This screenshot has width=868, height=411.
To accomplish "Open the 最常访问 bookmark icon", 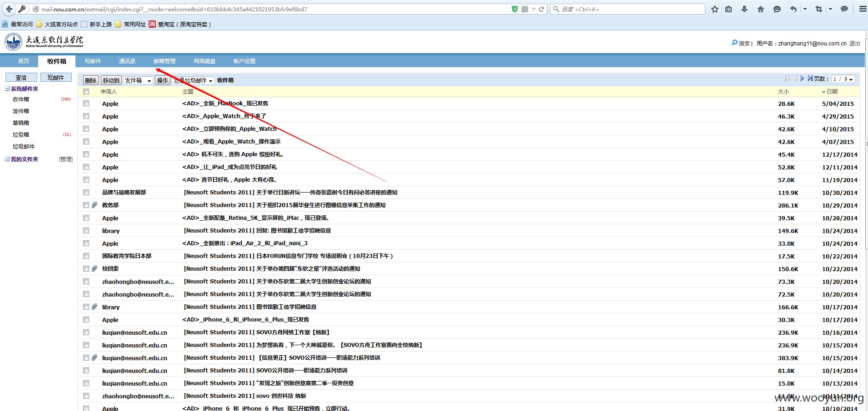I will click(5, 24).
